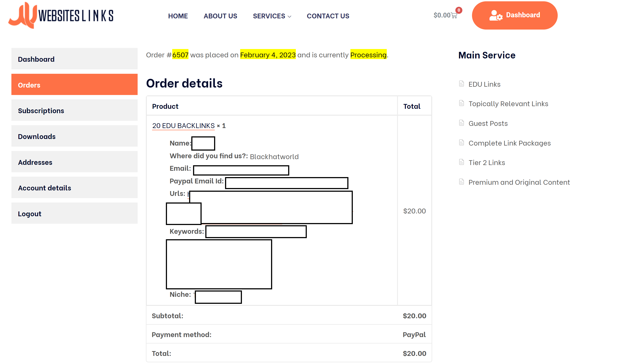The image size is (630, 364).
Task: Click the icon next to Complete Link Packages
Action: point(461,142)
